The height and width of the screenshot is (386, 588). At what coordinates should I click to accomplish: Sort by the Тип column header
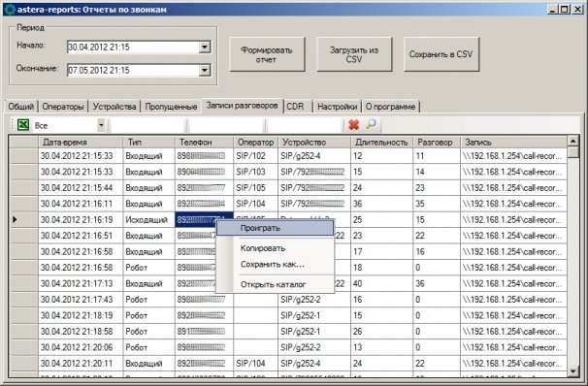tap(148, 142)
